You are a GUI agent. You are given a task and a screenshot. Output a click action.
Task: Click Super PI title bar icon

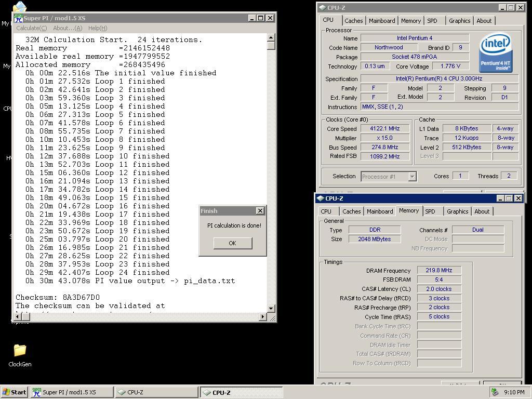coord(18,18)
